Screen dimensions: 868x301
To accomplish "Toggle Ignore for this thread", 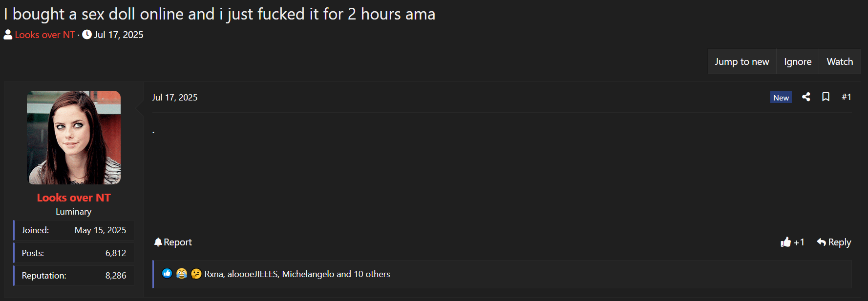I will pyautogui.click(x=798, y=61).
